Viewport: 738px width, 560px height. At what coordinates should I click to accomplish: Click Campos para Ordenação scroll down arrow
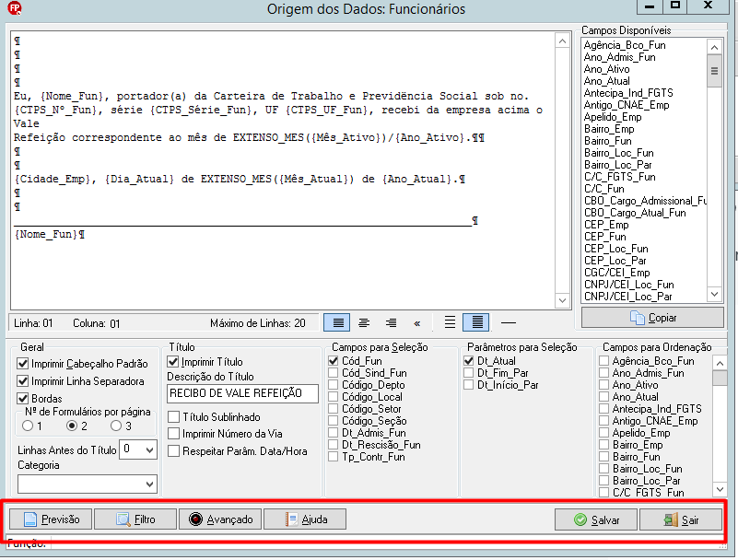coord(720,489)
